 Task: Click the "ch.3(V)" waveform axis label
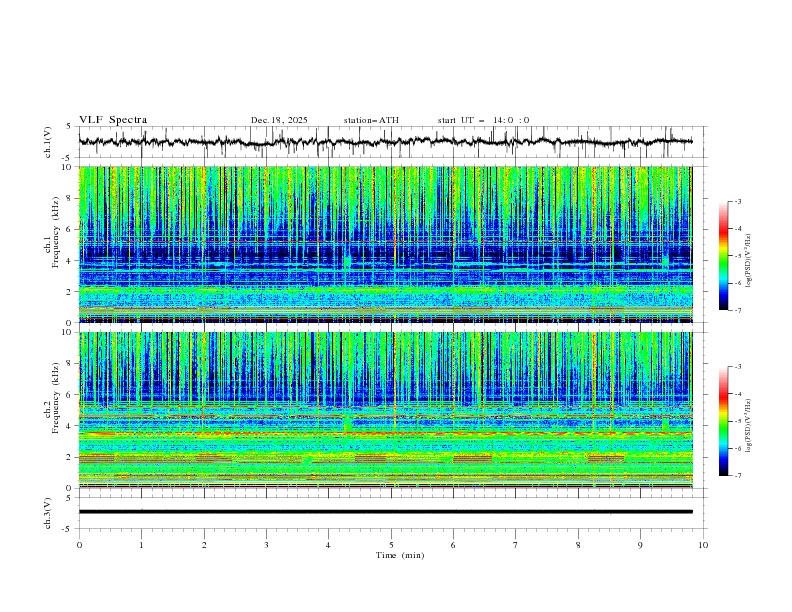[x=48, y=513]
